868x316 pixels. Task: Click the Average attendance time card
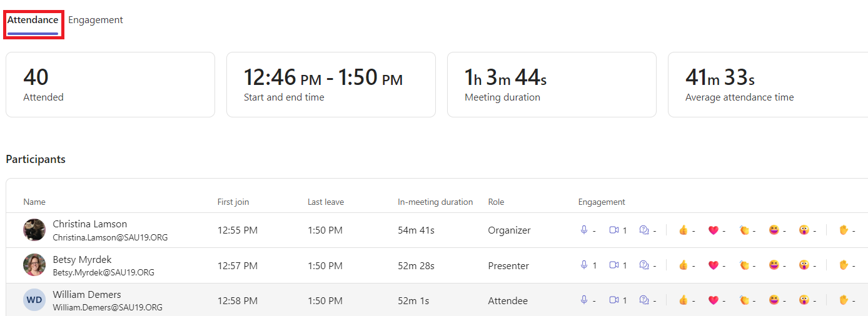[768, 84]
